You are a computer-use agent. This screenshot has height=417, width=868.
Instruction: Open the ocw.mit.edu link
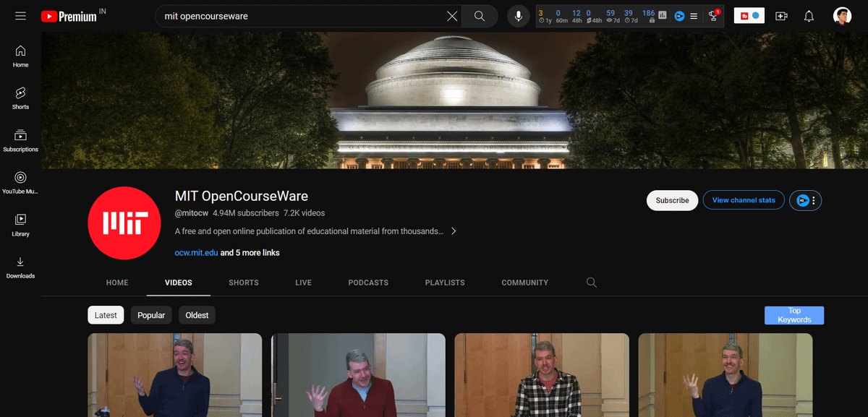tap(196, 253)
